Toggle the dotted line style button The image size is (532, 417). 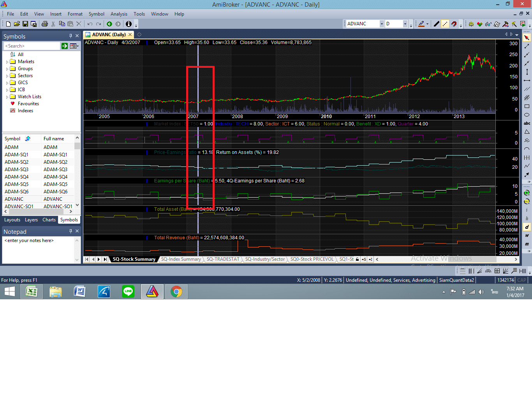click(x=445, y=24)
